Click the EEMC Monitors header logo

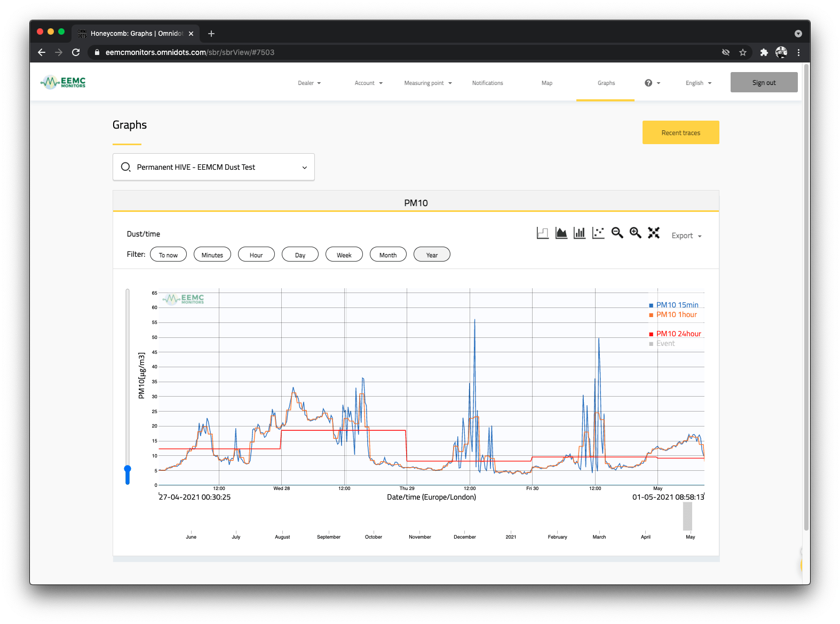[x=63, y=82]
